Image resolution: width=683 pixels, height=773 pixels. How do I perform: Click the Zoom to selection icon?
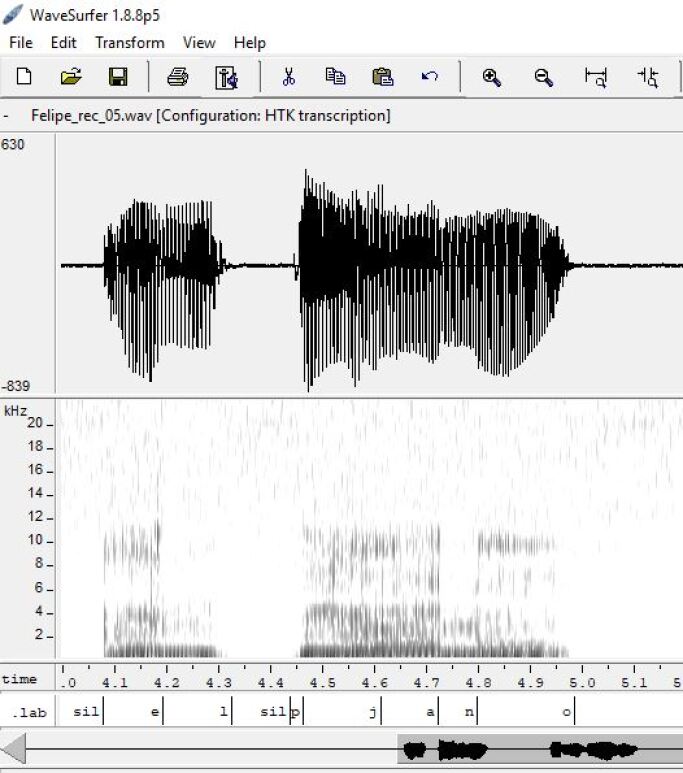[596, 77]
